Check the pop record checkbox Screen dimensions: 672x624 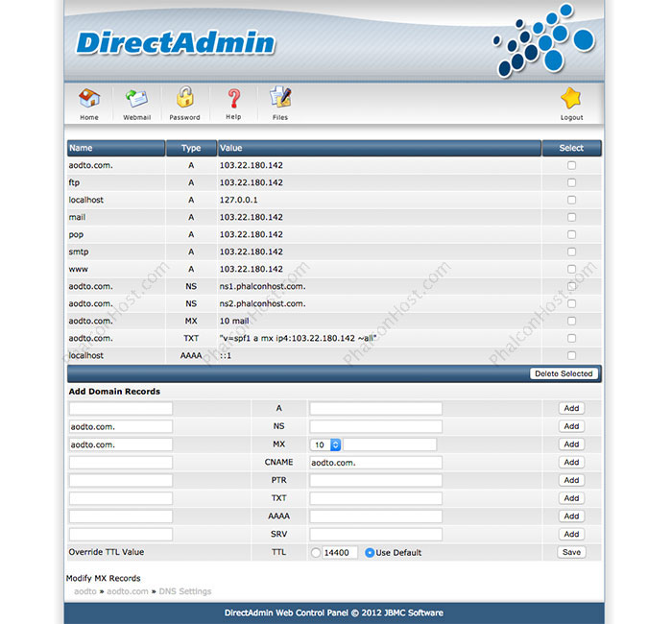571,234
